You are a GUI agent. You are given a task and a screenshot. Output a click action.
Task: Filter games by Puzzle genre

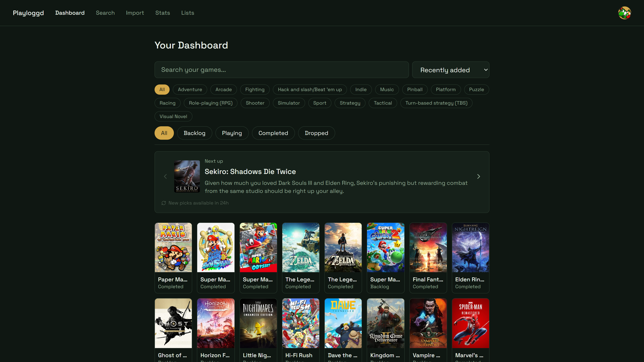pos(477,89)
